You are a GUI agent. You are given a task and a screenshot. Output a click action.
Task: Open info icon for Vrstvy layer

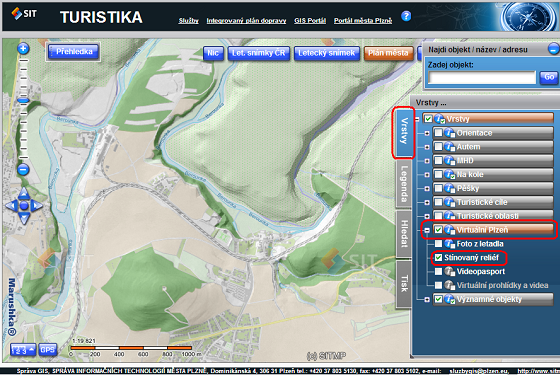[x=440, y=119]
